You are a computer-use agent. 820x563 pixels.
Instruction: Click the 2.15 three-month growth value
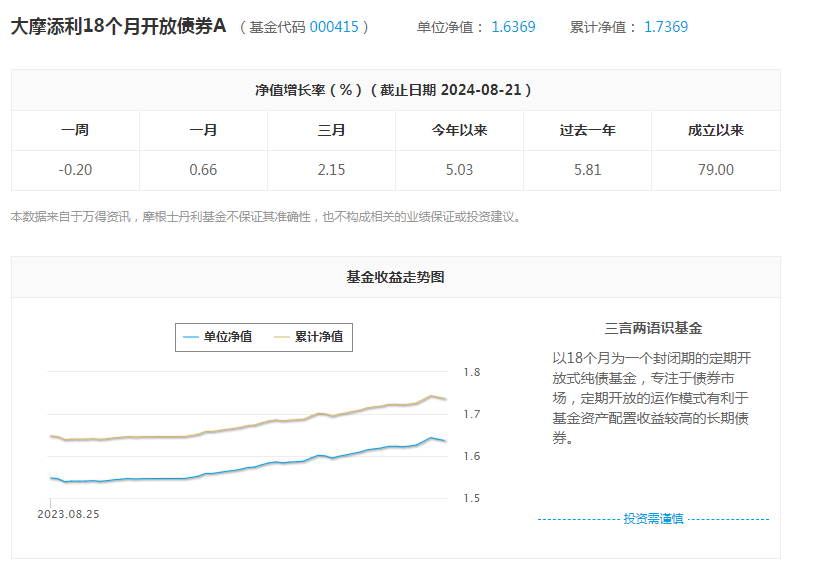point(331,170)
